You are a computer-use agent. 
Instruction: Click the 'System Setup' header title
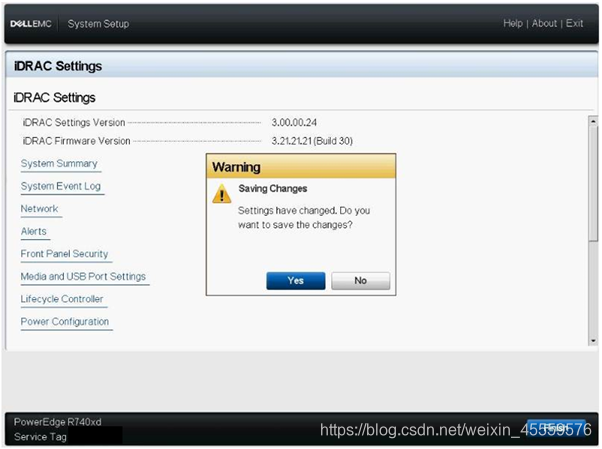pos(98,24)
